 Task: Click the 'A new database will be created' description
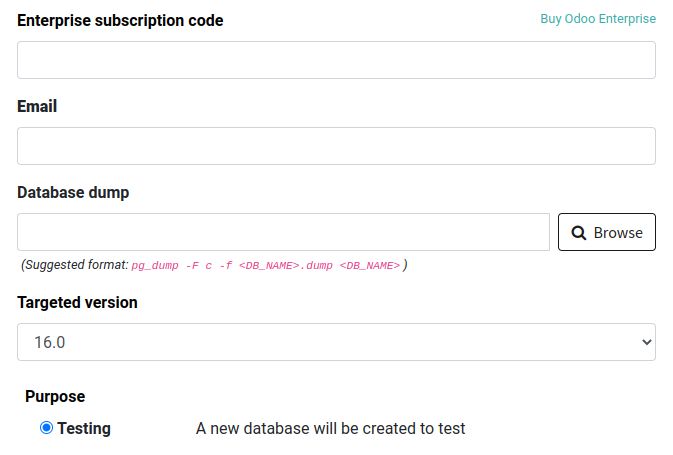coord(330,429)
